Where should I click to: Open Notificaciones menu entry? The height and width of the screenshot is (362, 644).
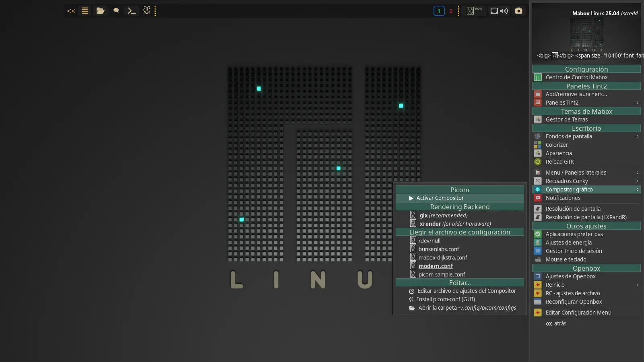tap(563, 198)
